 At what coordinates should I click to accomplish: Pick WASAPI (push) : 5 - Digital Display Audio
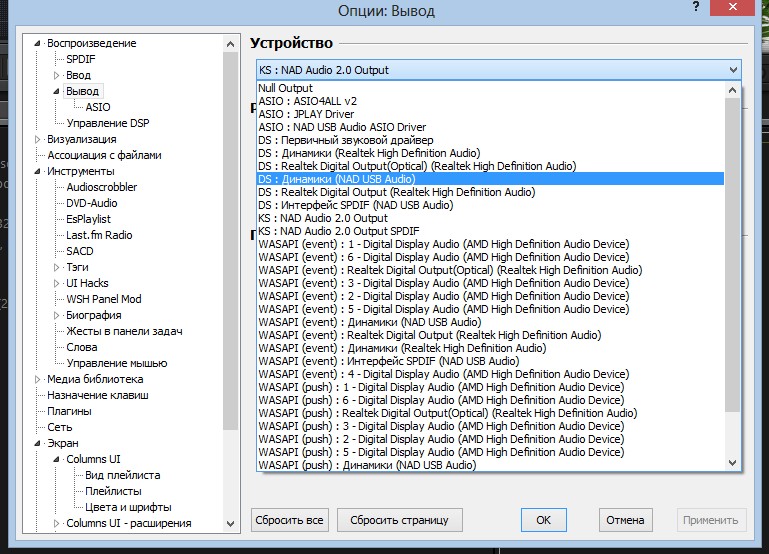coord(490,452)
